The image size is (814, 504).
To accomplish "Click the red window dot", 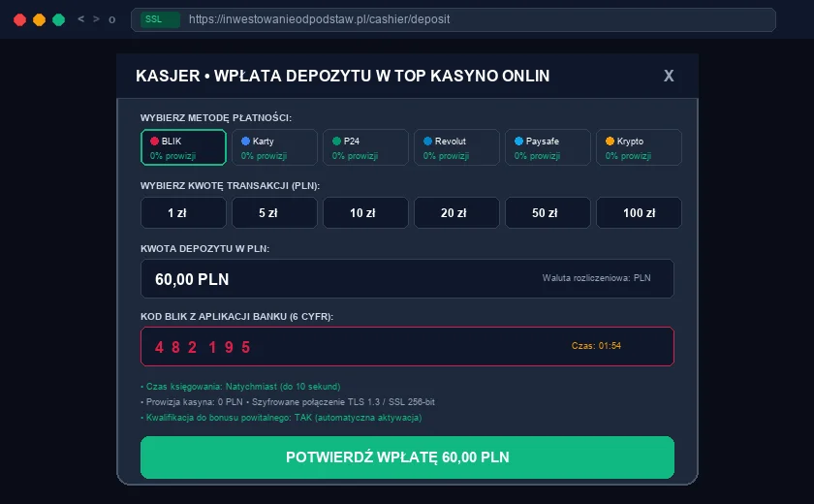I will [x=19, y=19].
